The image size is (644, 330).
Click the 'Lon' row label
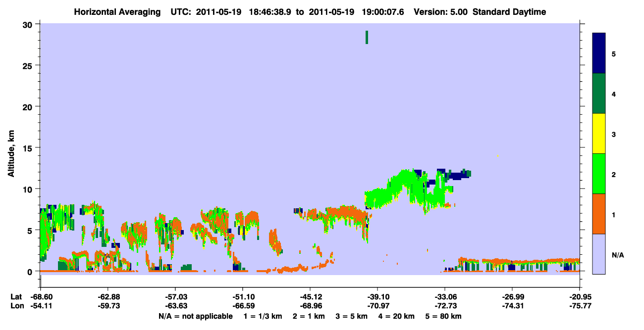tap(16, 306)
